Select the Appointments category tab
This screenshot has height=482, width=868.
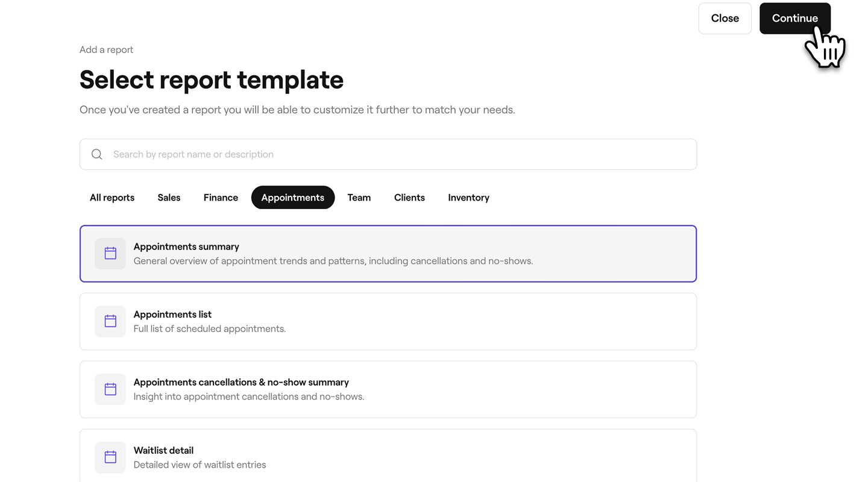[x=293, y=198]
